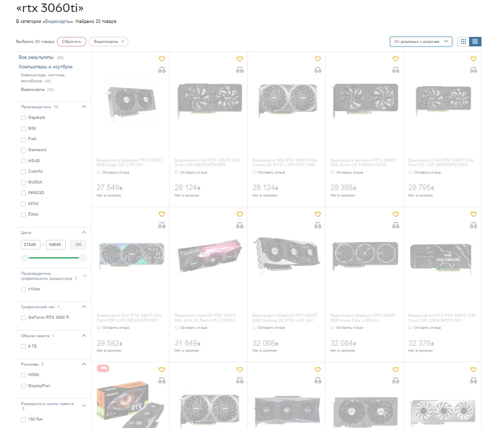
Task: Add MSI Ventus 2X card to favorites
Action: (317, 59)
